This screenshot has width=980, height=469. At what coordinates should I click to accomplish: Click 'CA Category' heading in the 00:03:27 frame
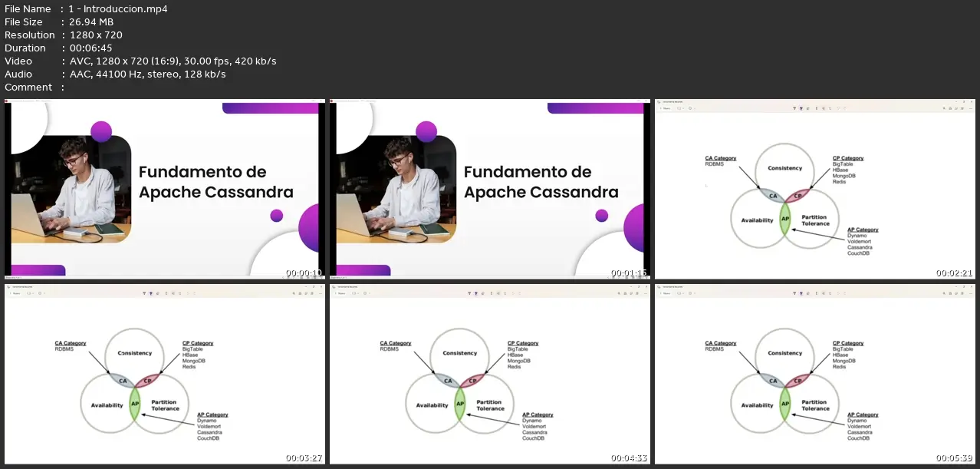(x=71, y=343)
